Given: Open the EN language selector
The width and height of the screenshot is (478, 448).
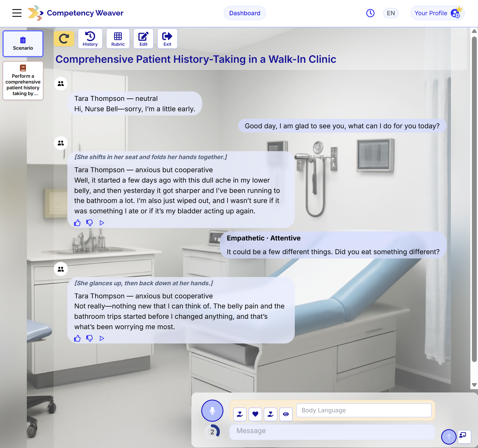Looking at the screenshot, I should [x=391, y=13].
